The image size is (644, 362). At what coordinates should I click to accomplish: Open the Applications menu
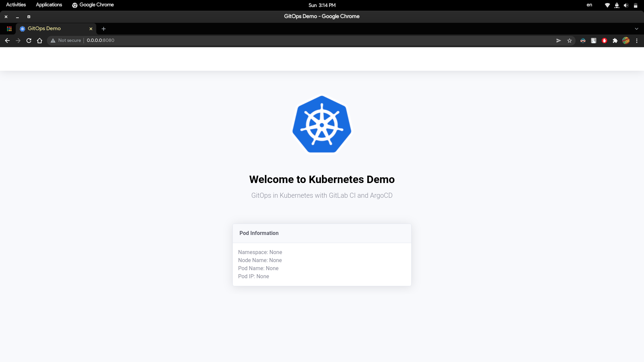[x=49, y=5]
